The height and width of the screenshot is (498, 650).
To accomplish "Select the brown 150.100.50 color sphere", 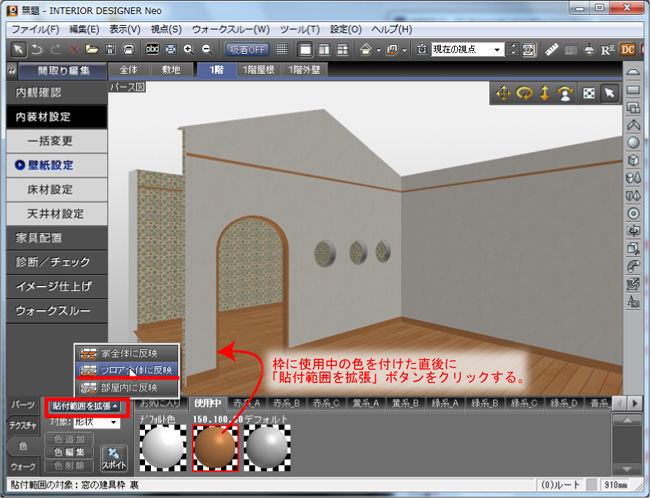I will [214, 445].
